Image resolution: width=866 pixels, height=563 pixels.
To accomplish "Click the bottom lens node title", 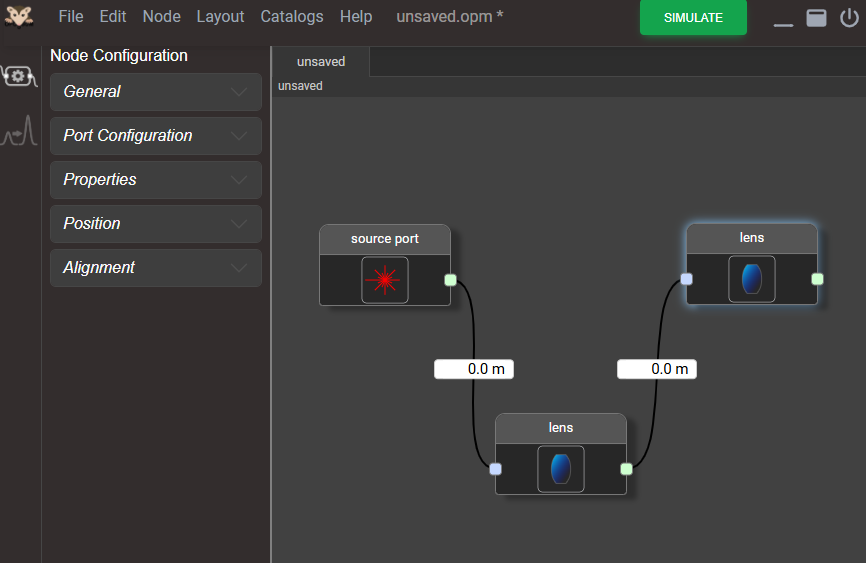I will pyautogui.click(x=561, y=428).
